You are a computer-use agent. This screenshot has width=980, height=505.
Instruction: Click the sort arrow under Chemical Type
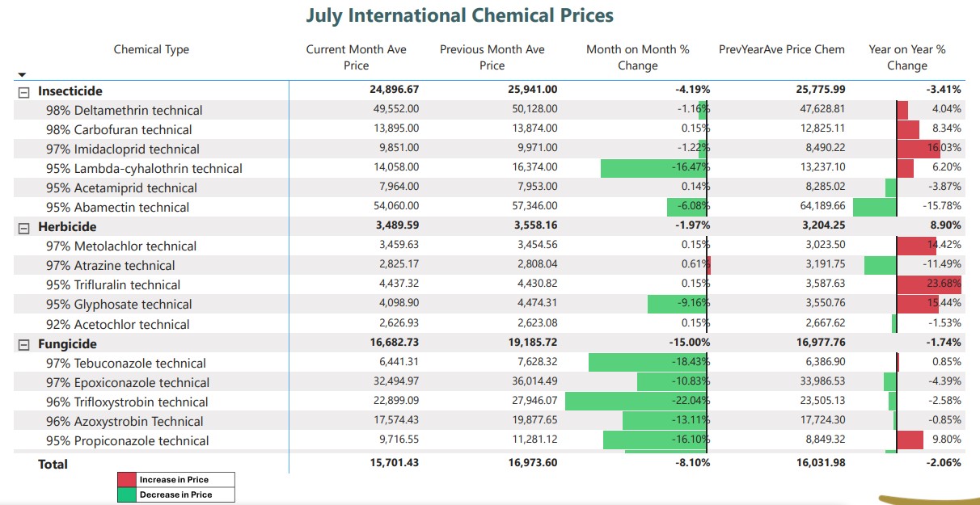pos(22,74)
